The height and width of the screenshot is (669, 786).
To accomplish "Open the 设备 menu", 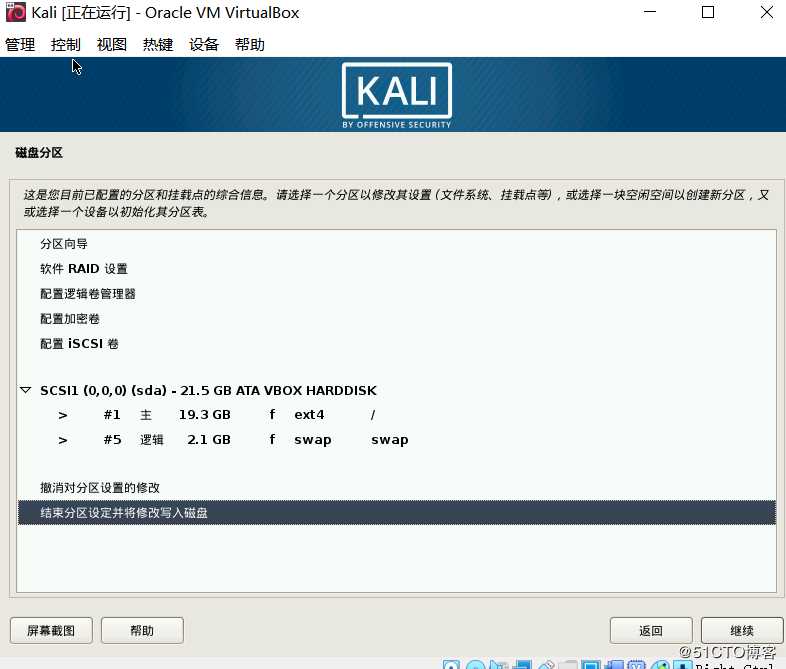I will point(204,45).
